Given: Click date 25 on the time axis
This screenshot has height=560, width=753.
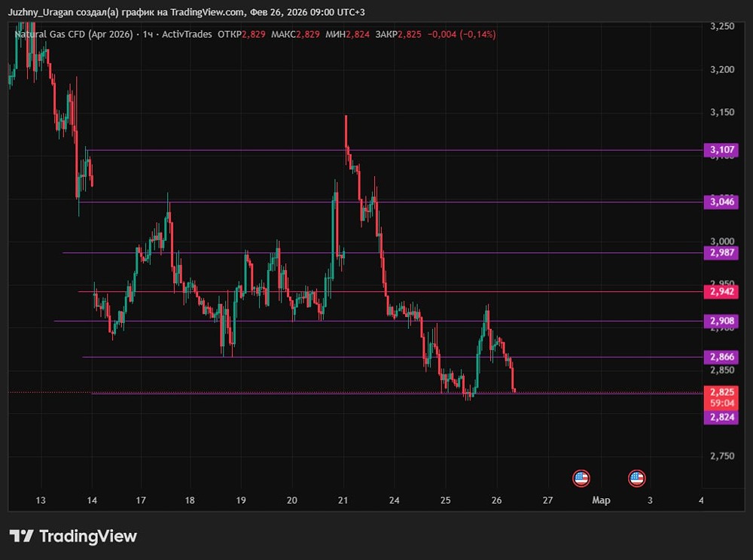Looking at the screenshot, I should [446, 500].
